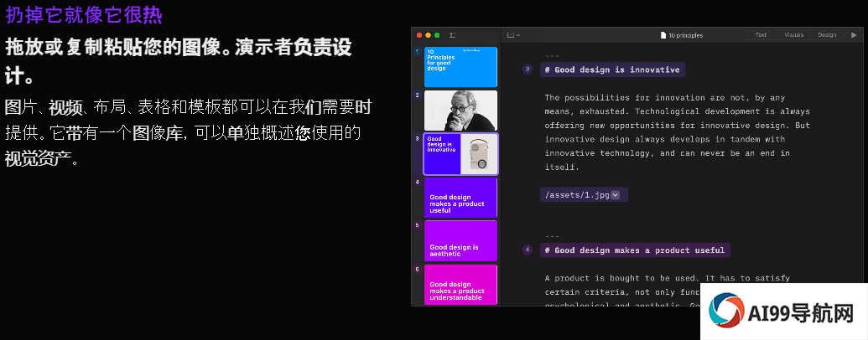
Task: Click the paragraph starting 图片、视频、布局
Action: 188,132
